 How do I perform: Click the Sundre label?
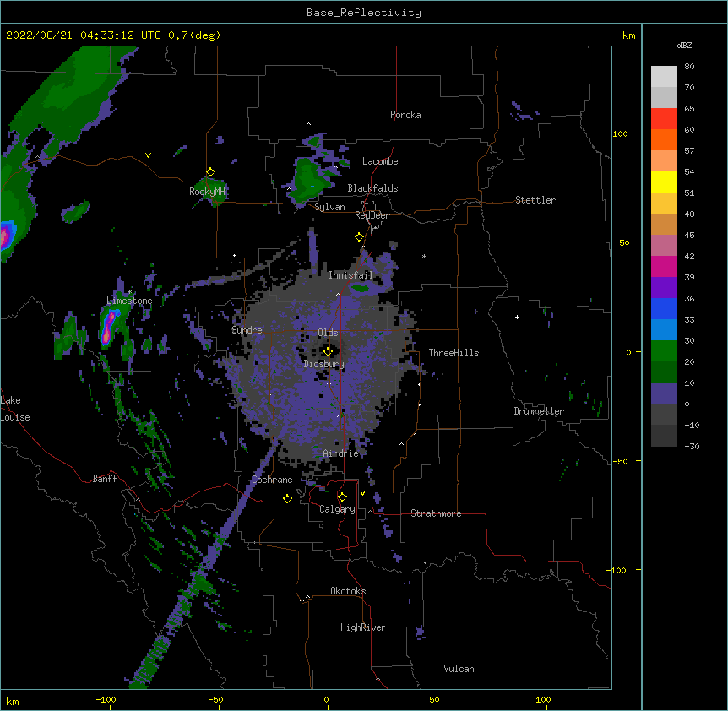tap(247, 330)
